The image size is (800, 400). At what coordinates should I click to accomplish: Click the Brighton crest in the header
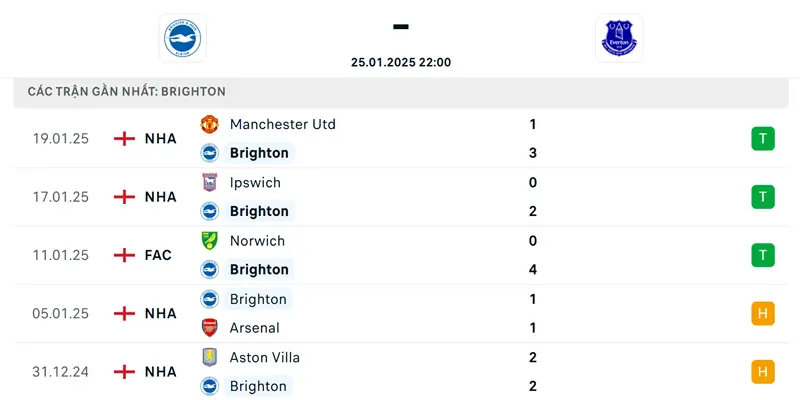(182, 38)
